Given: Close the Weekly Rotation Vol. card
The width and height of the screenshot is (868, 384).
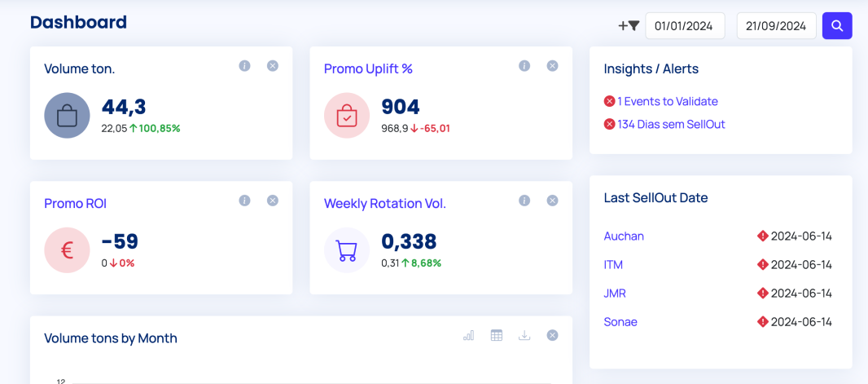Looking at the screenshot, I should (553, 201).
